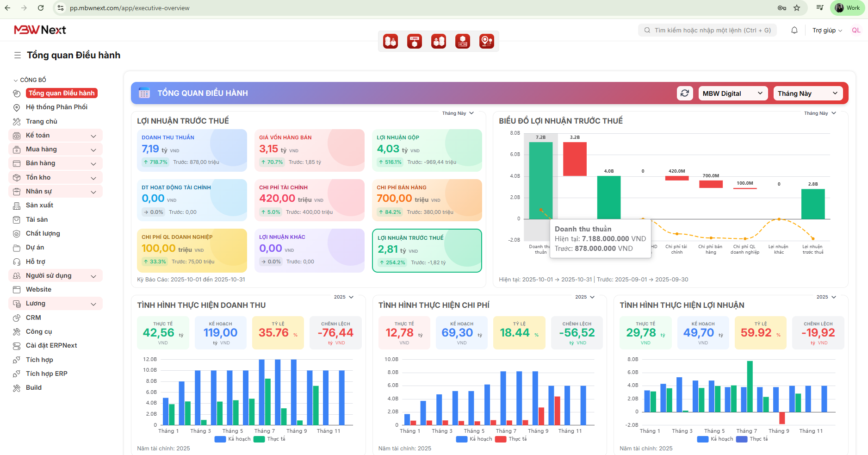Click the map pin route shortcut icon

click(x=486, y=42)
